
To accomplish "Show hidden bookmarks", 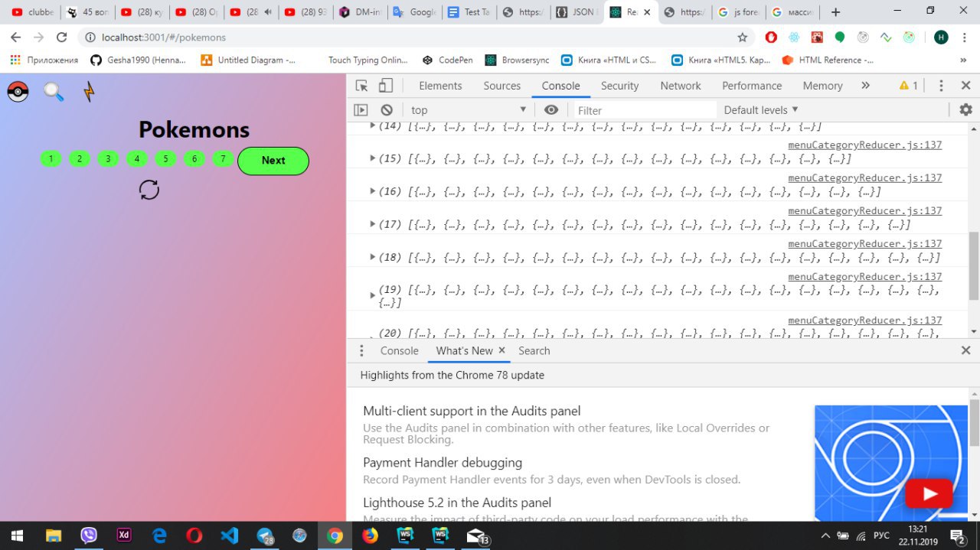I will 963,60.
